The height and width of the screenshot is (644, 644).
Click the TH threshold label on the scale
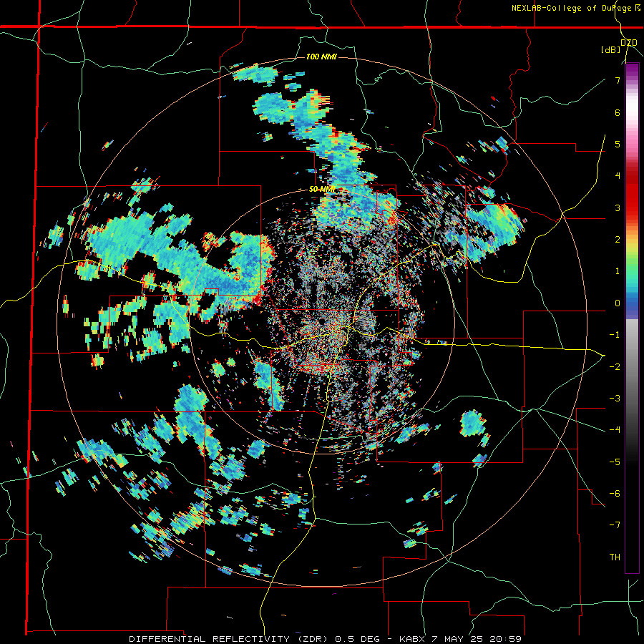pos(615,557)
